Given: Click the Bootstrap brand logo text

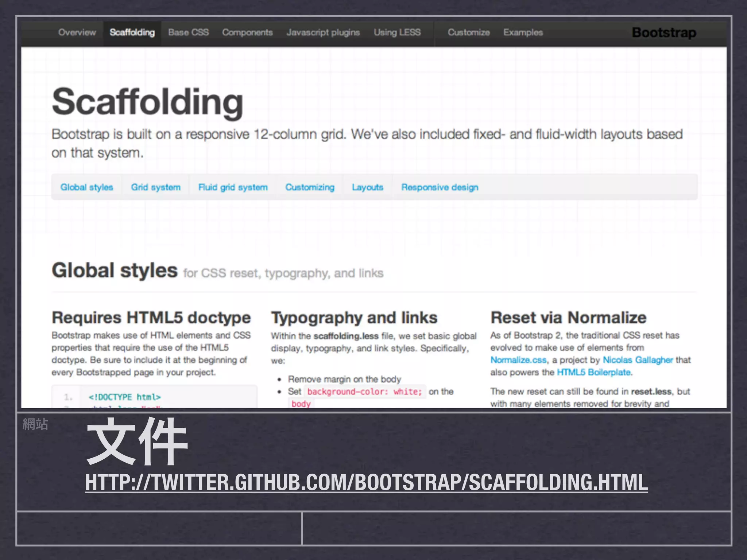Looking at the screenshot, I should click(664, 33).
